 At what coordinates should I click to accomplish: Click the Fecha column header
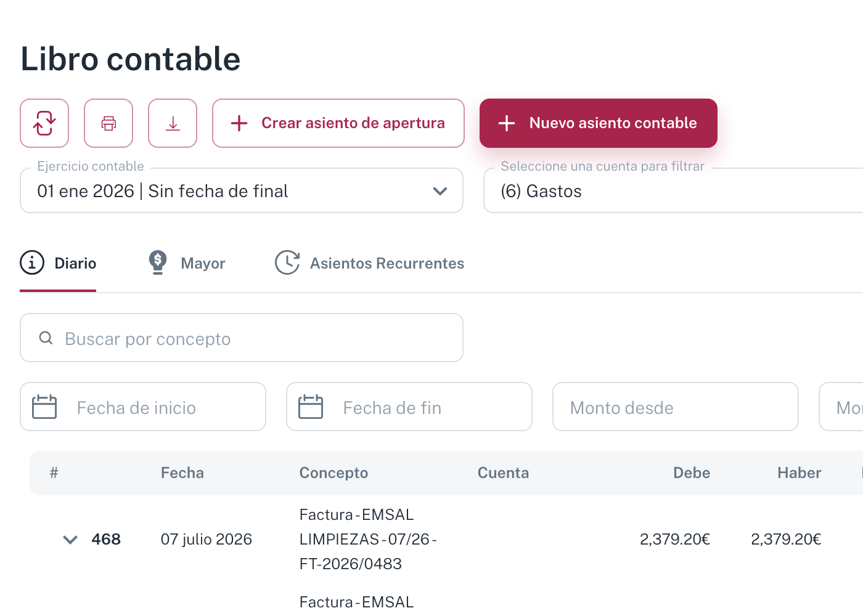(182, 473)
